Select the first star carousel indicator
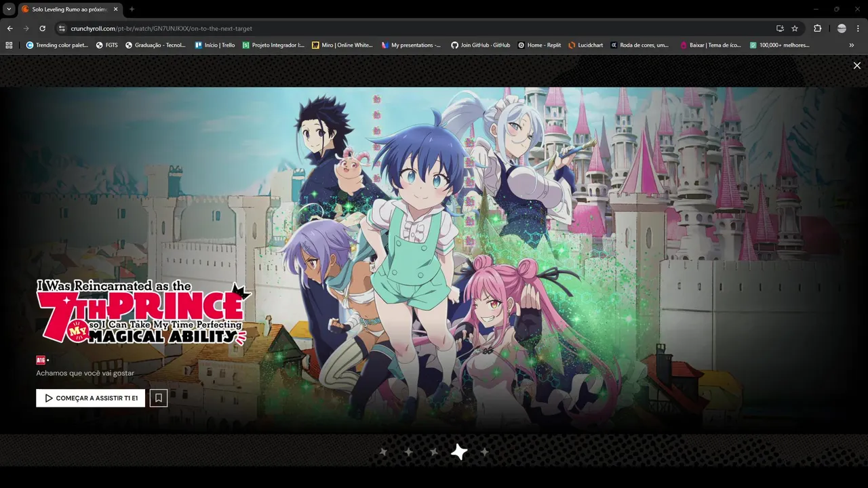868x488 pixels. click(383, 452)
